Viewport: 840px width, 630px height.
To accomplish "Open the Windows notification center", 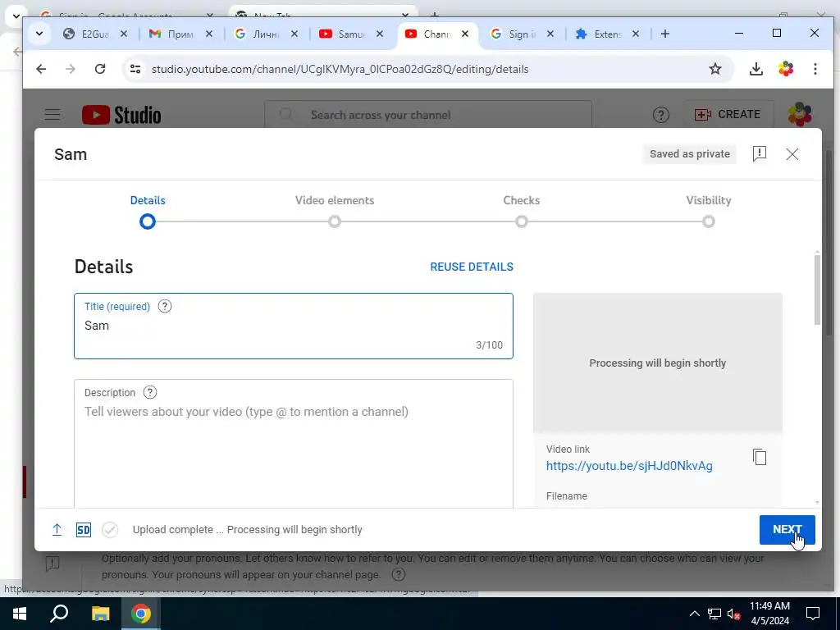I will tap(813, 614).
